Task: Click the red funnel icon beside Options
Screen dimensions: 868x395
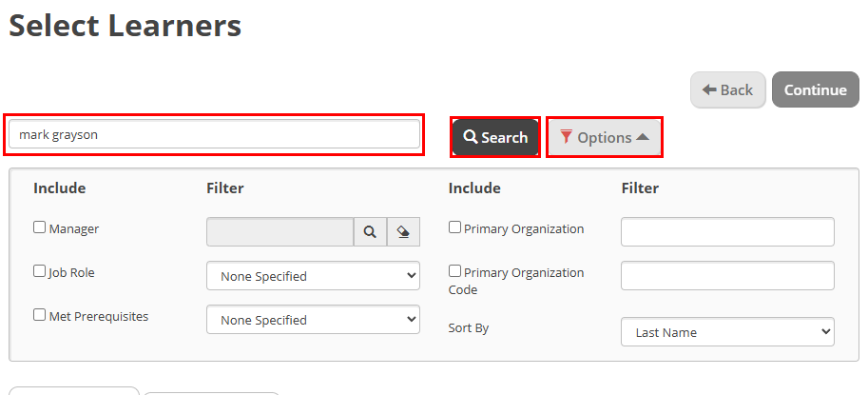Action: point(567,137)
